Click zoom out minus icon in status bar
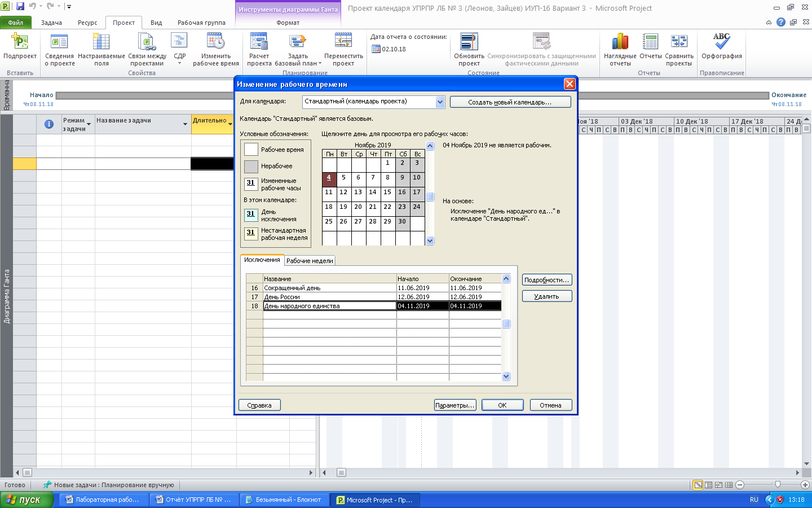Image resolution: width=812 pixels, height=508 pixels. (740, 485)
